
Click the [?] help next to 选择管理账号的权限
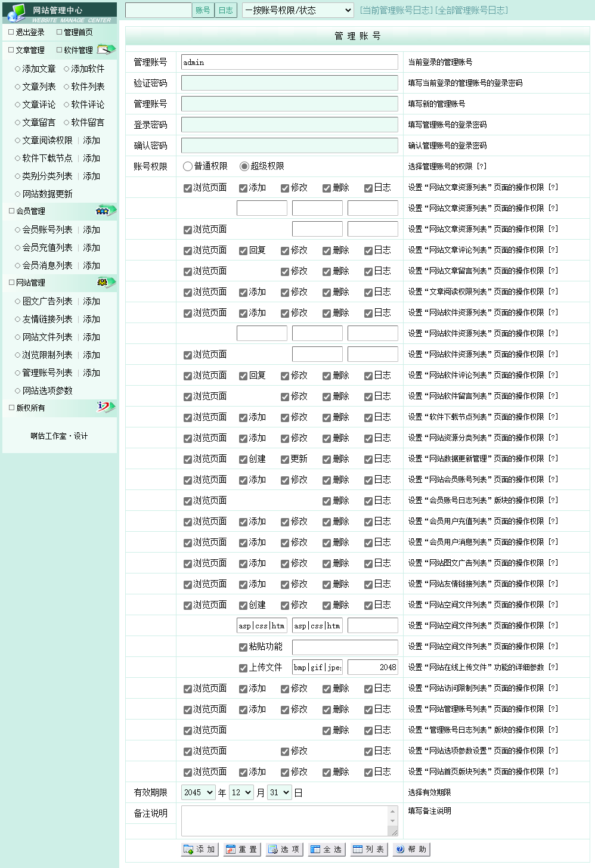pos(482,166)
